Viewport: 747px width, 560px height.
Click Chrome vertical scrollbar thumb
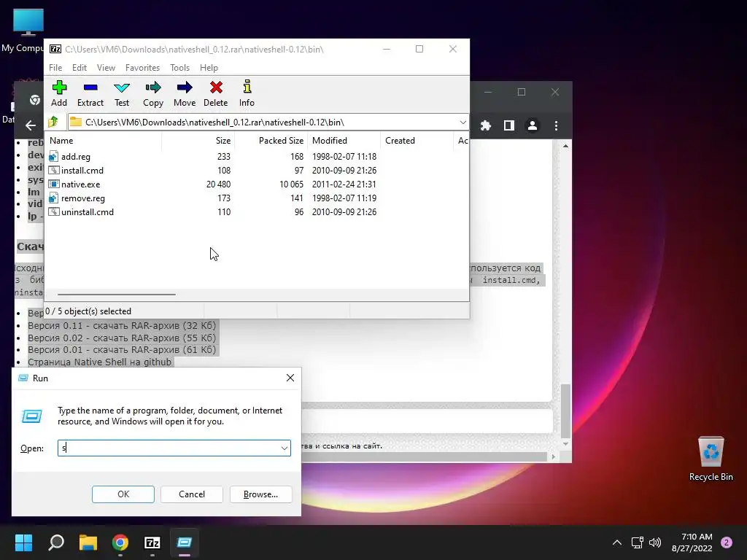[x=565, y=411]
